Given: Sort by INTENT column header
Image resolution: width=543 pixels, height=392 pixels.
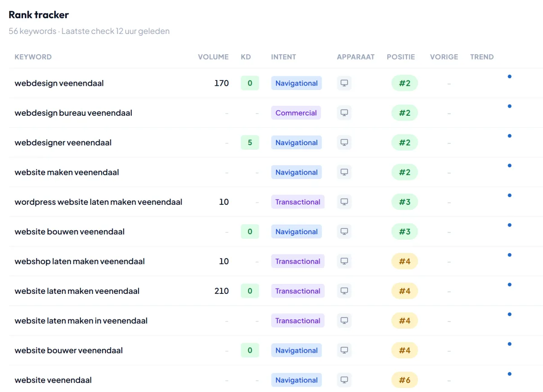Looking at the screenshot, I should tap(283, 57).
